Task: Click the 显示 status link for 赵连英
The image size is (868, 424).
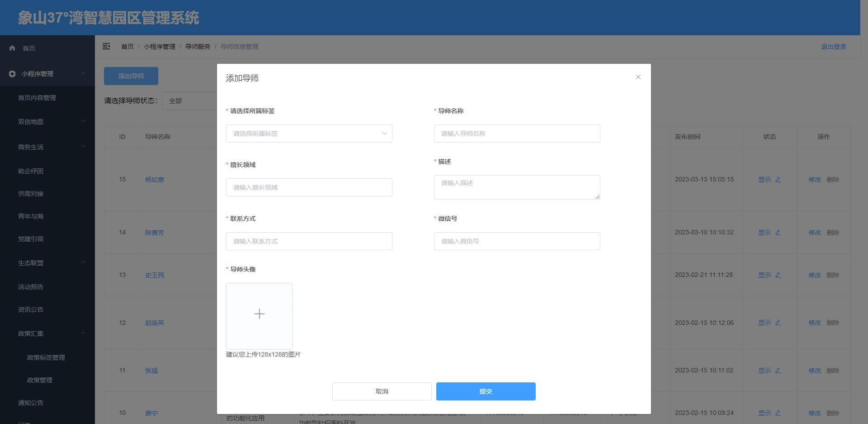Action: coord(764,323)
